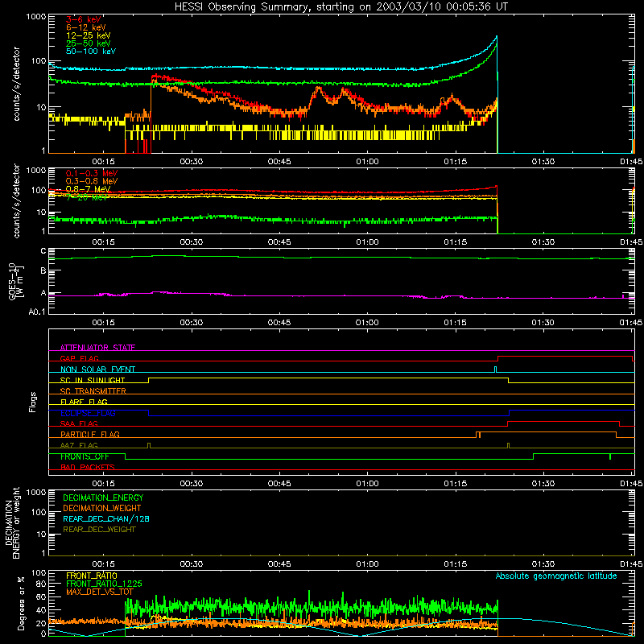Image resolution: width=644 pixels, height=644 pixels.
Task: Select the 'B' class tick on GOES axis
Action: click(43, 271)
